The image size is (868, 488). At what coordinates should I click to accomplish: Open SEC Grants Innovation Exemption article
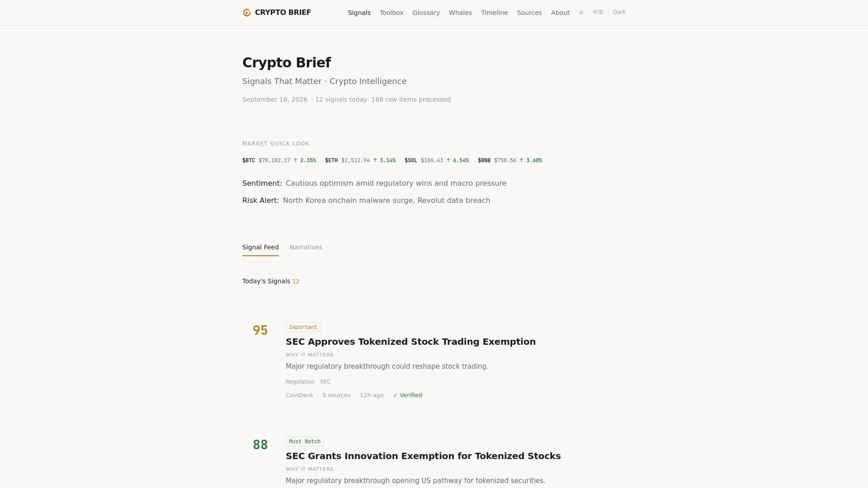tap(423, 456)
